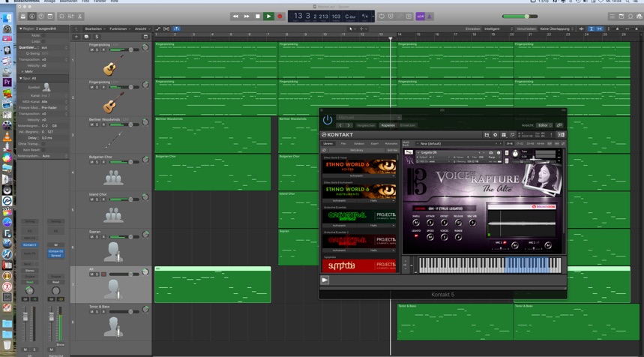Switch to the Automation tab in Kontakt
This screenshot has width=644, height=357.
point(391,144)
